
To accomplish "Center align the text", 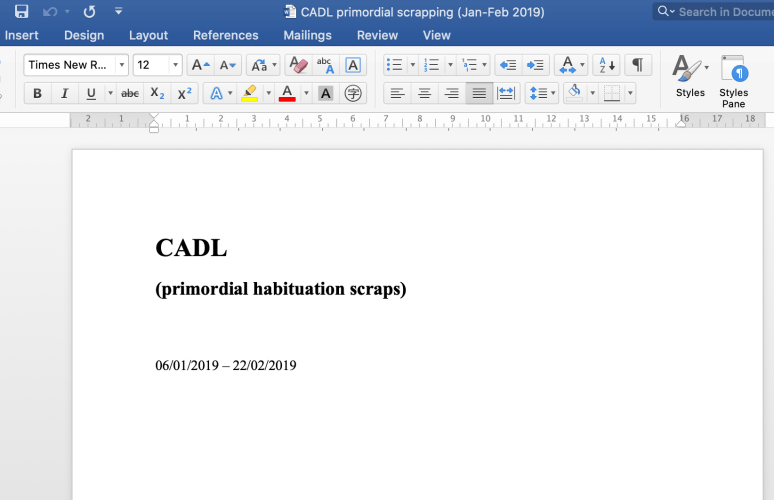I will [x=425, y=93].
